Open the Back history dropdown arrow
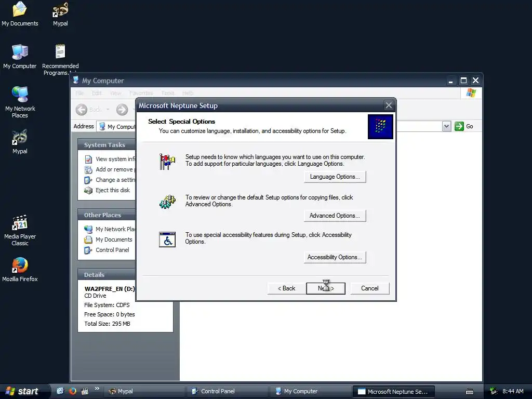The height and width of the screenshot is (399, 532). click(x=108, y=110)
